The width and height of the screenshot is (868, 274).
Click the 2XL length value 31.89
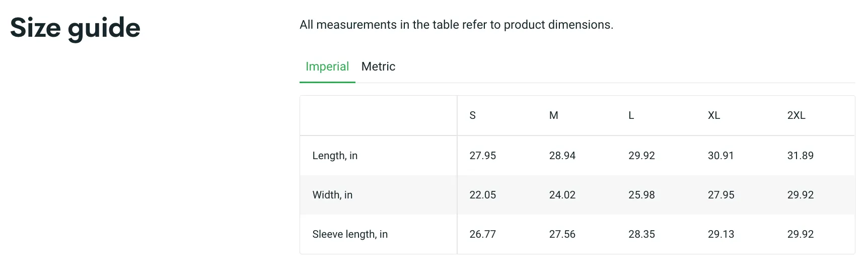pyautogui.click(x=801, y=156)
